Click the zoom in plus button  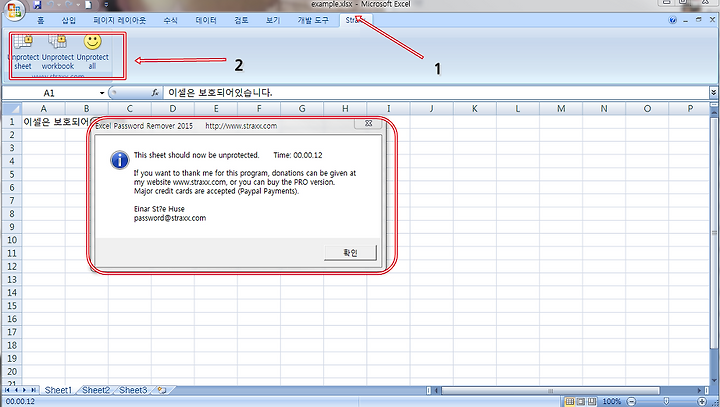click(x=702, y=401)
